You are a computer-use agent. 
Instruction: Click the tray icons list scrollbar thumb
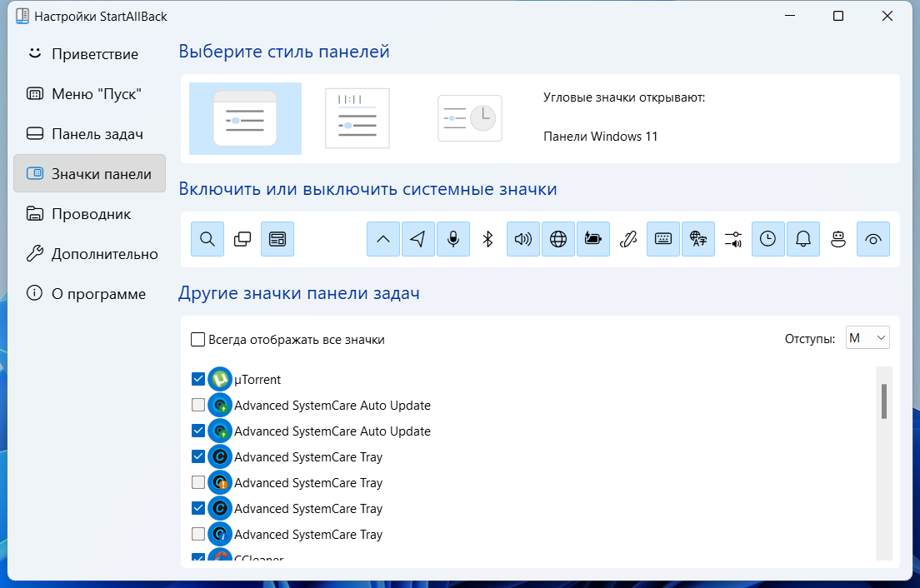point(883,401)
